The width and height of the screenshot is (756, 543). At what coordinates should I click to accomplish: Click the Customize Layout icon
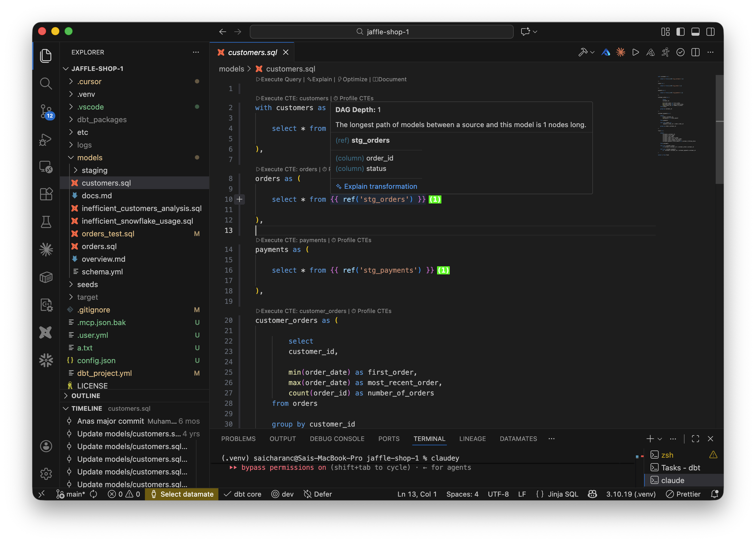(665, 32)
